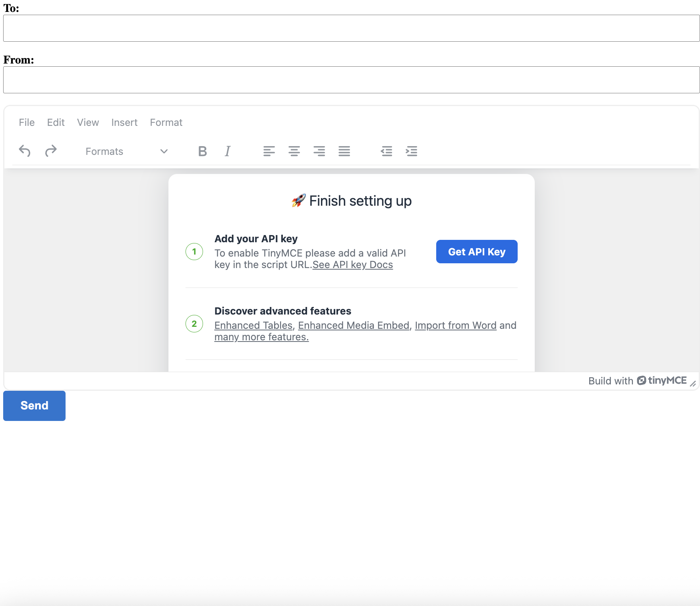Open the Import from Word link

pyautogui.click(x=456, y=325)
